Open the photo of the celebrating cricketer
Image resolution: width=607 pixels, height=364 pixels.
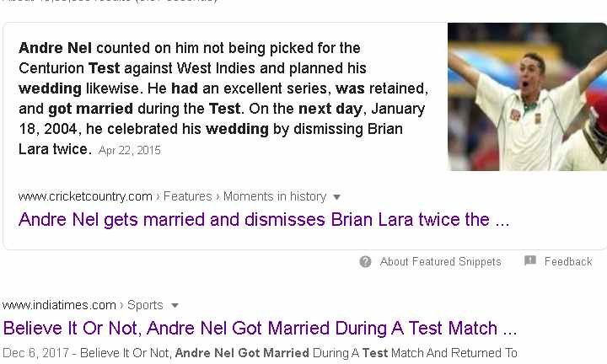point(527,97)
